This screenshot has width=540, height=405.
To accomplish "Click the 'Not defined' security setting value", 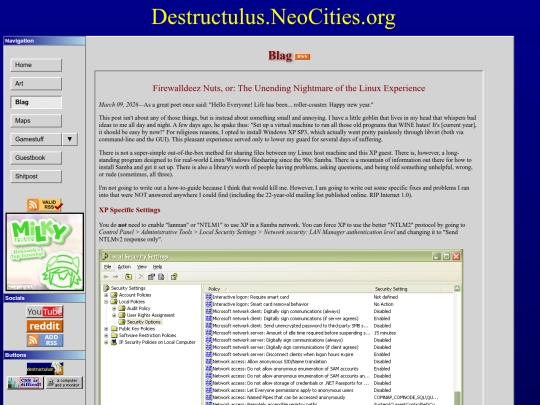I will tap(386, 297).
